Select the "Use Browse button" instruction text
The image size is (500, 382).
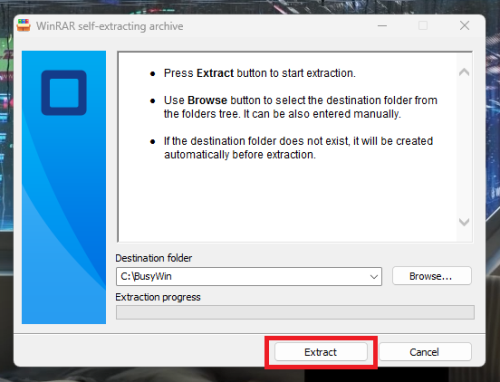(300, 107)
